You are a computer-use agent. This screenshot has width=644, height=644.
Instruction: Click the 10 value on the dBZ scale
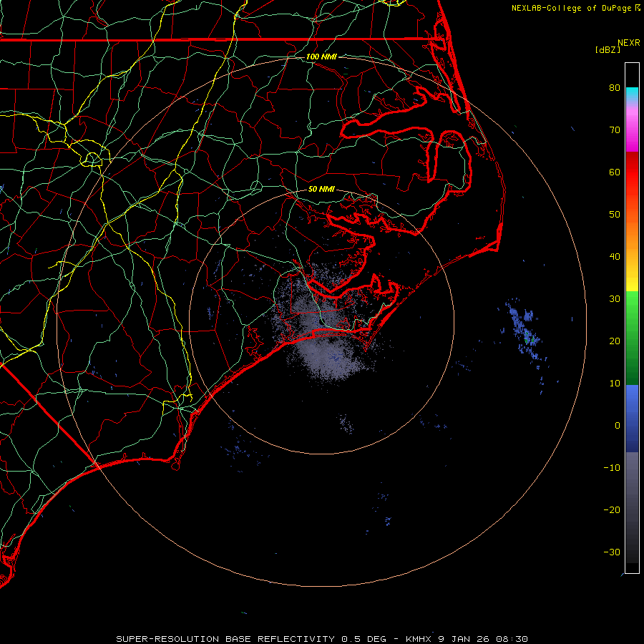tap(615, 384)
